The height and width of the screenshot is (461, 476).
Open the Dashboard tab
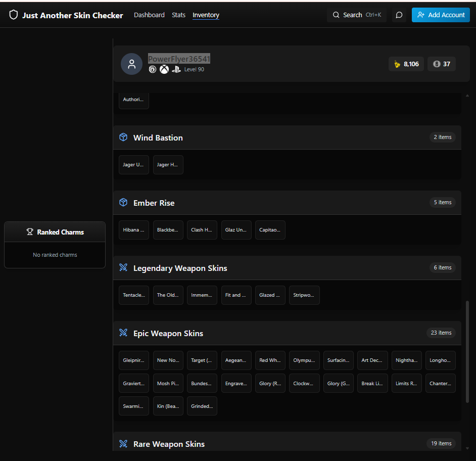point(149,15)
